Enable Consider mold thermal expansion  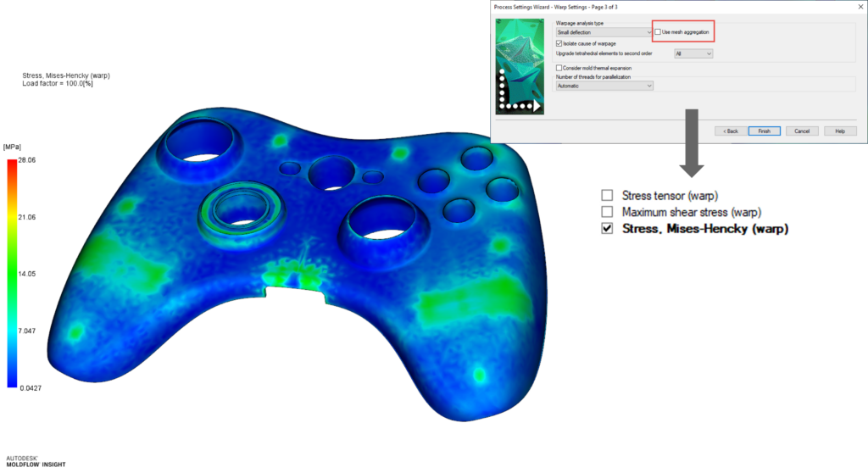click(x=559, y=68)
